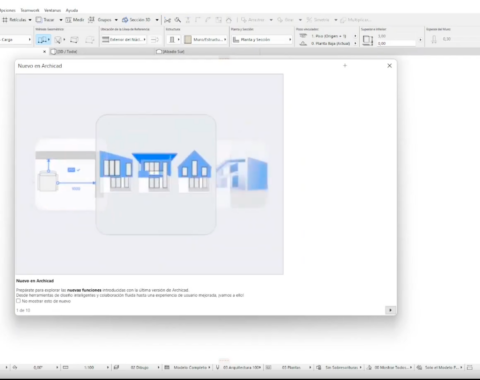Close the Nuevo en Archicad dialog
This screenshot has height=380, width=480.
389,66
